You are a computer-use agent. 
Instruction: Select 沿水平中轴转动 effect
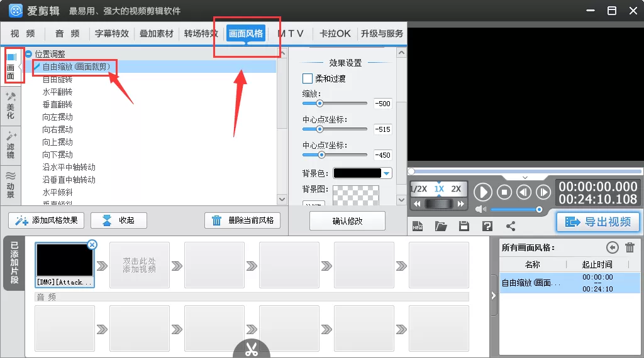69,167
